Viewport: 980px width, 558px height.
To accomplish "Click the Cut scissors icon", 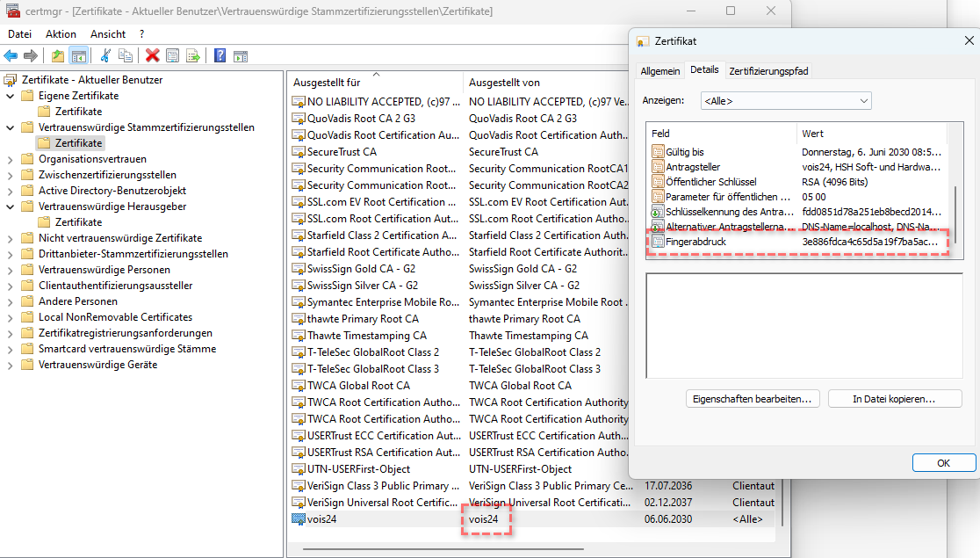I will (x=105, y=55).
